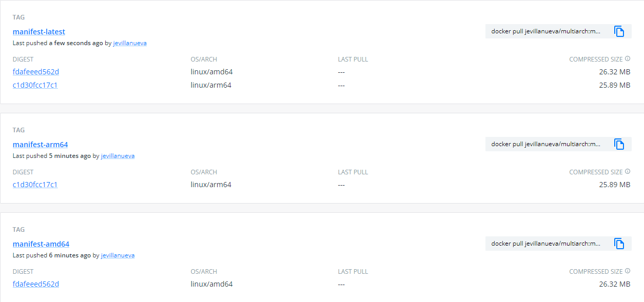Select the docker pull command field for manifest-arm64
Screen dimensions: 644x302
(x=544, y=144)
